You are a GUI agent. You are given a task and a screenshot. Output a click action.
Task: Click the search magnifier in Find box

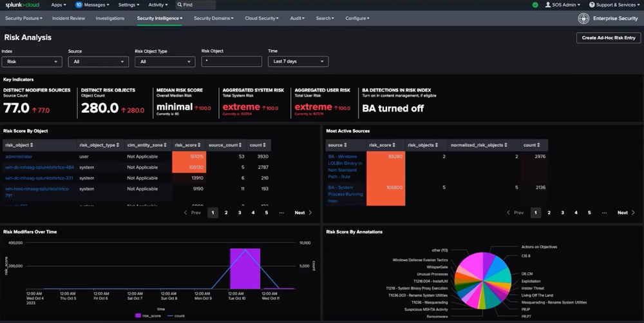(x=178, y=5)
